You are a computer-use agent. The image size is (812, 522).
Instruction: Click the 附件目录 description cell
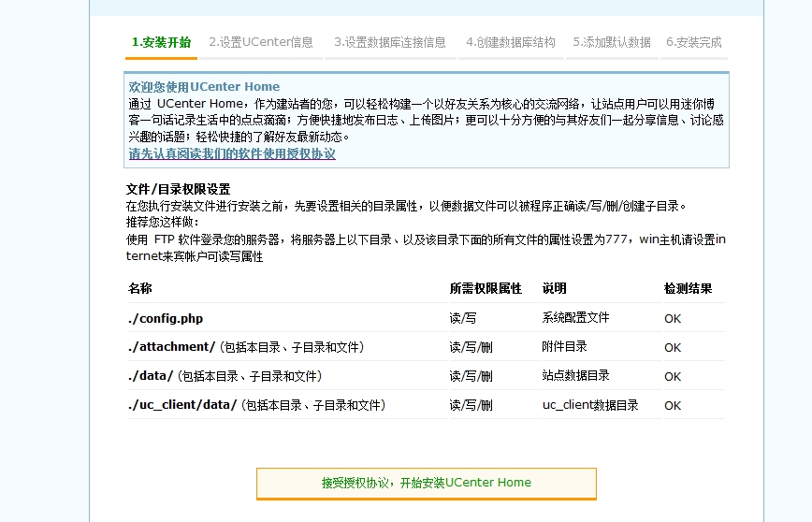tap(564, 346)
